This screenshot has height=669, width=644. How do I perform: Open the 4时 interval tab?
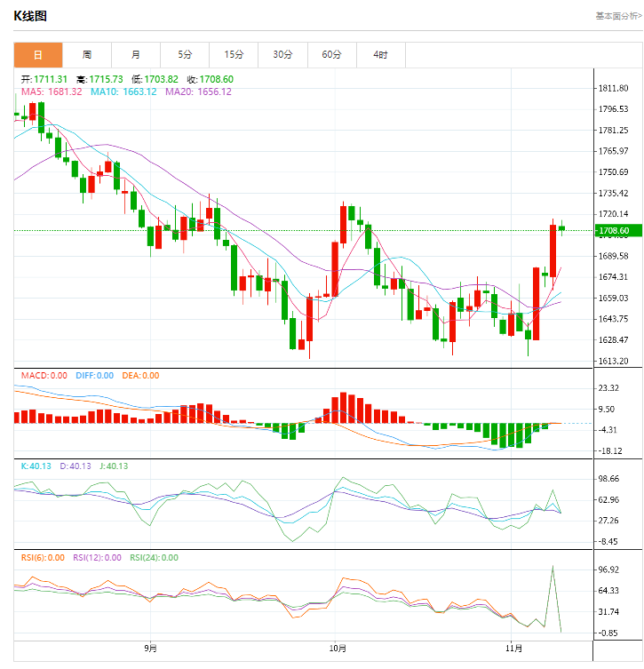point(381,55)
